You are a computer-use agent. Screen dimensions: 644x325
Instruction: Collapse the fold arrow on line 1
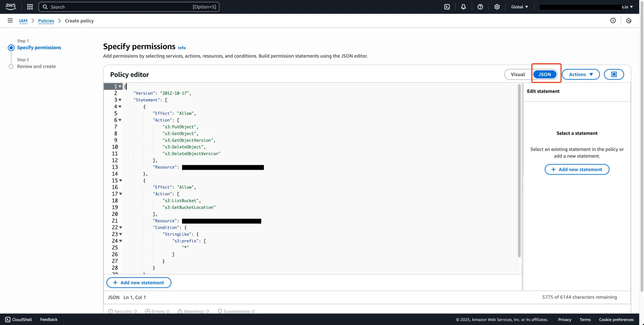(120, 87)
